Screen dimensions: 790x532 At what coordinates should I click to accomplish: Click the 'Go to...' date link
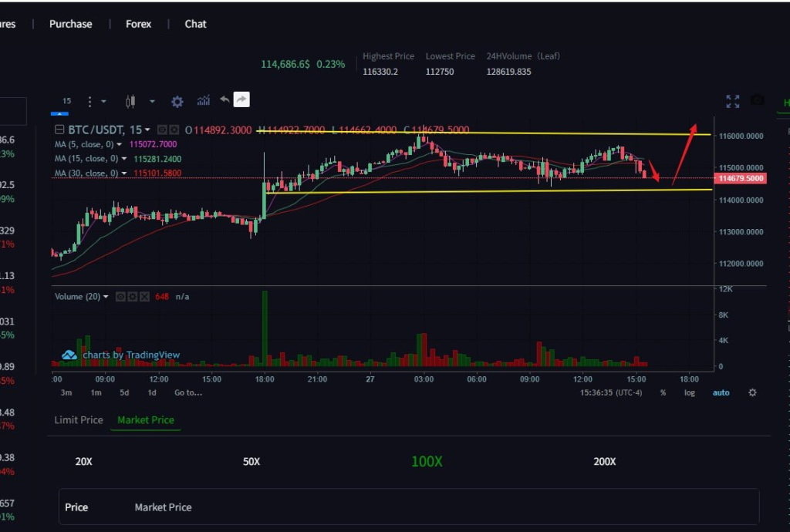188,392
